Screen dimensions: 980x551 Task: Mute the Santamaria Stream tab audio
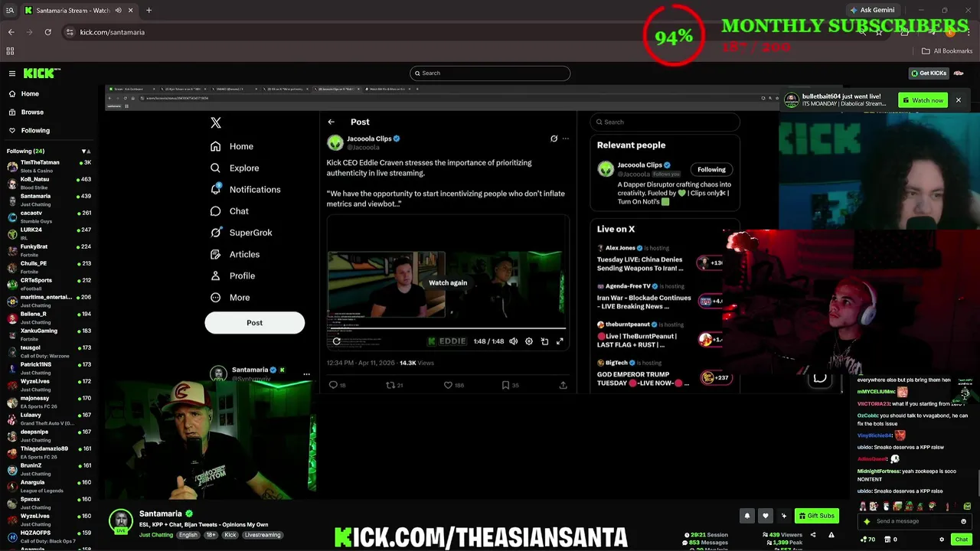click(119, 10)
